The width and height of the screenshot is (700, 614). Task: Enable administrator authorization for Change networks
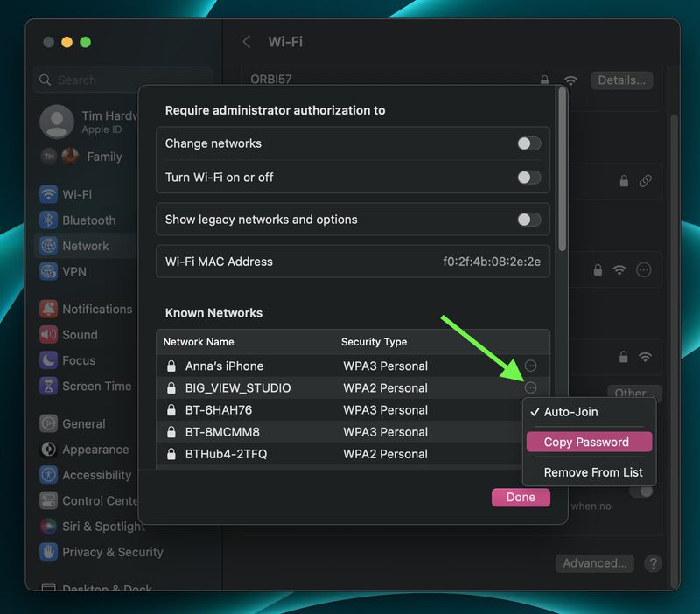tap(528, 143)
